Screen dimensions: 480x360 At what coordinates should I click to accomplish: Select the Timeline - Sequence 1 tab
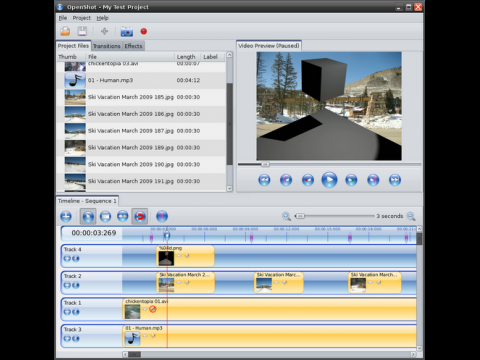coord(87,201)
